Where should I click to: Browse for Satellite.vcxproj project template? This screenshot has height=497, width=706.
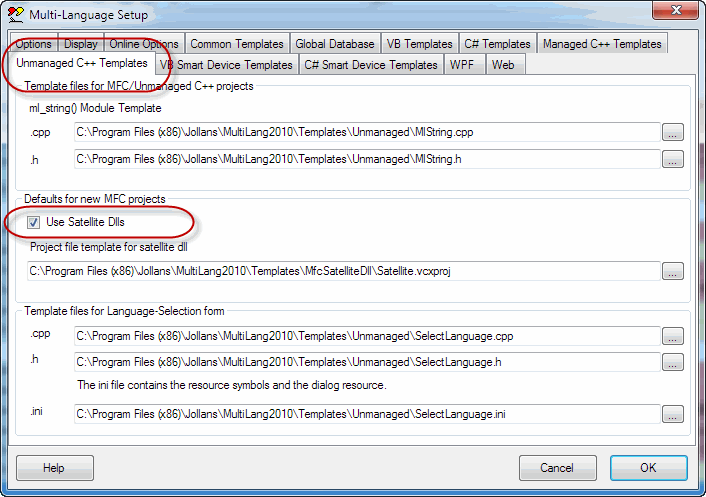tap(672, 271)
